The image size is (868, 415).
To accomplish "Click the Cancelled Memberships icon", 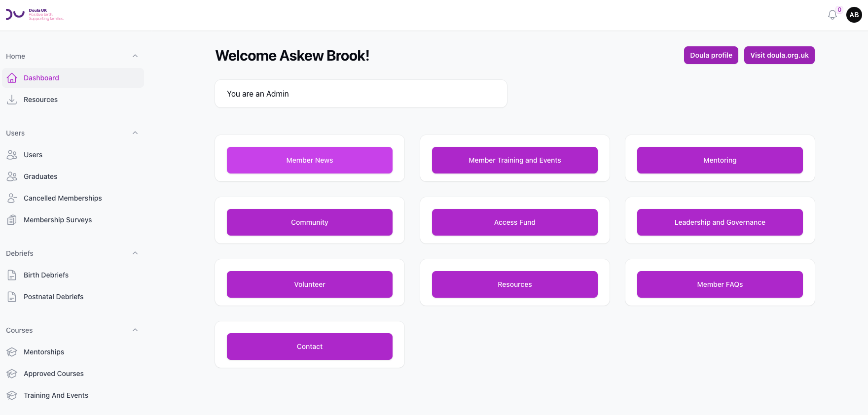I will coord(12,198).
